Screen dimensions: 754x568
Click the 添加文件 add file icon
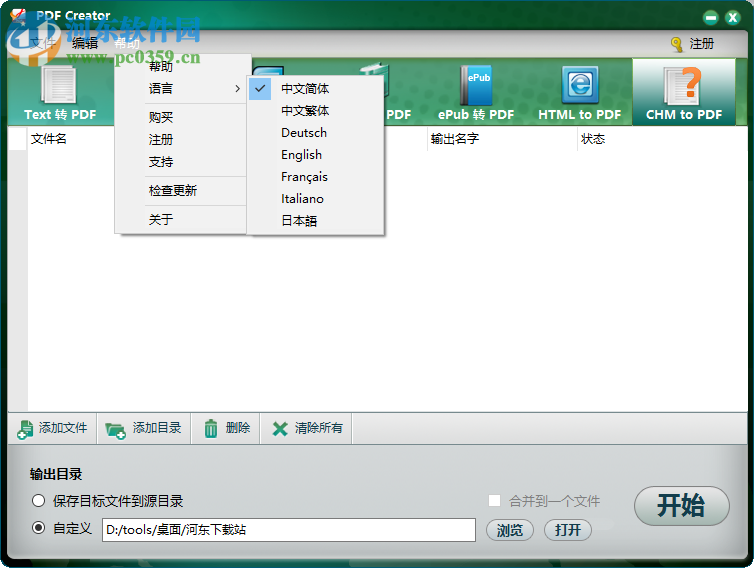point(25,429)
